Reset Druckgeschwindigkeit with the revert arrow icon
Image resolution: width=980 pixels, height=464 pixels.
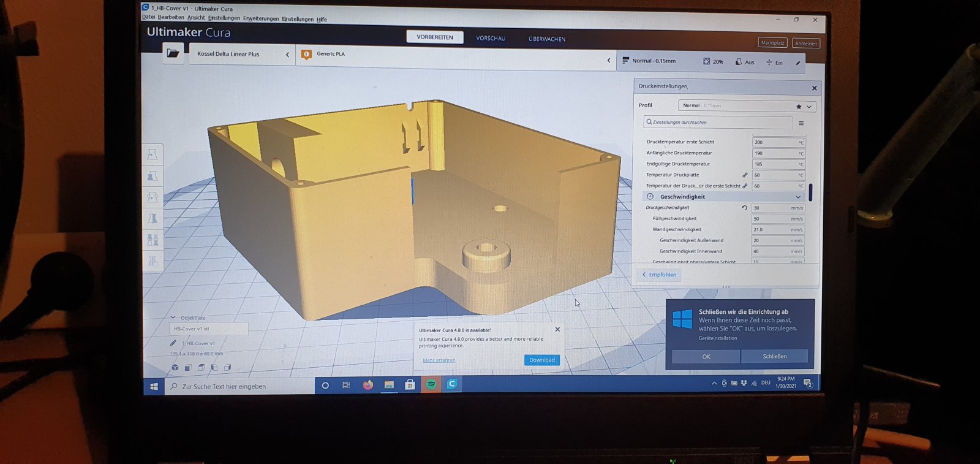[744, 208]
